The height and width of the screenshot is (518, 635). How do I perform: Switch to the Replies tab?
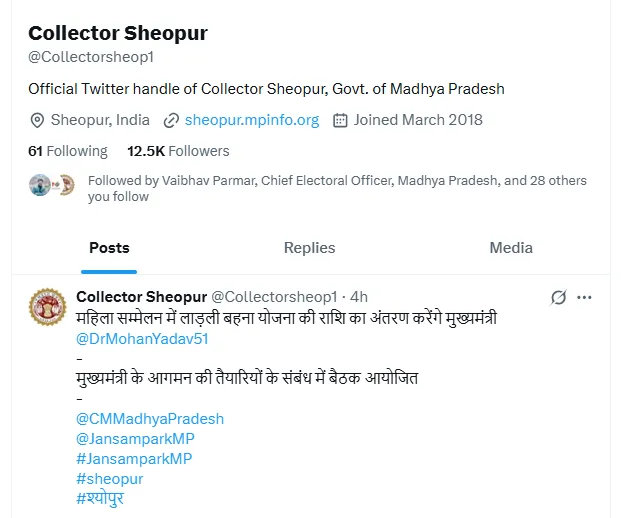(x=309, y=248)
